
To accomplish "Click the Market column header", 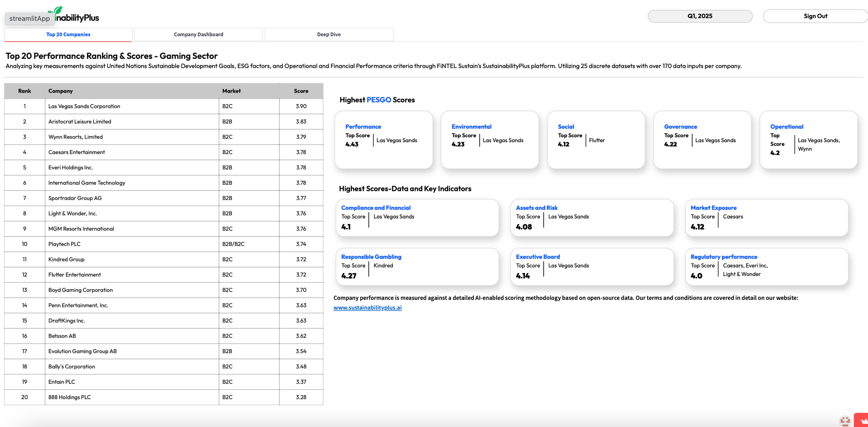I will (231, 91).
